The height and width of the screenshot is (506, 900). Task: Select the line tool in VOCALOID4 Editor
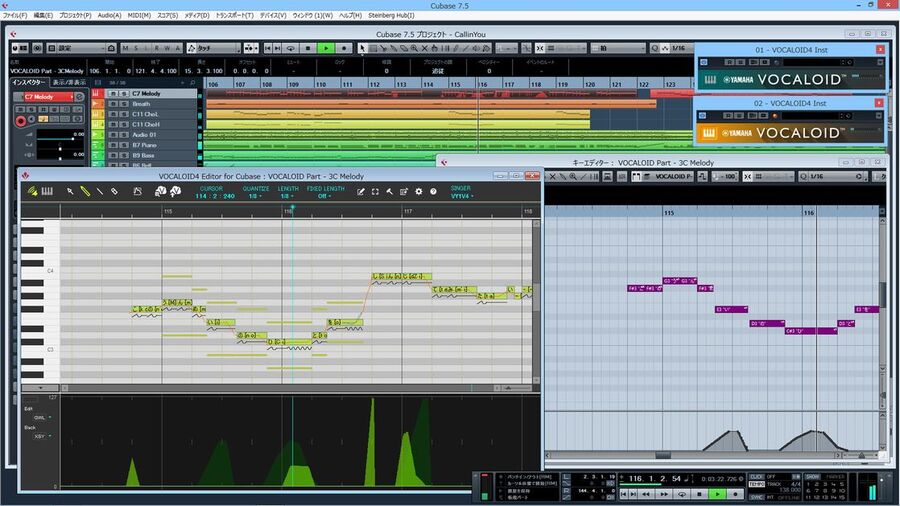coord(99,191)
